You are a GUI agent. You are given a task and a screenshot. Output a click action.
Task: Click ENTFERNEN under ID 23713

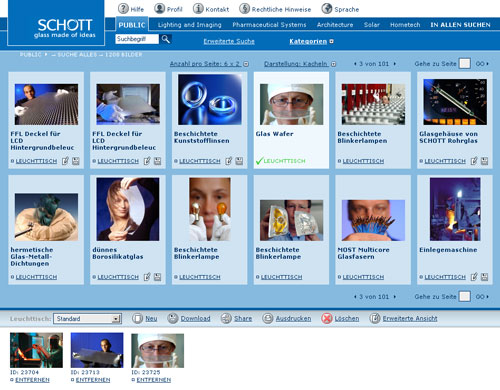[93, 380]
